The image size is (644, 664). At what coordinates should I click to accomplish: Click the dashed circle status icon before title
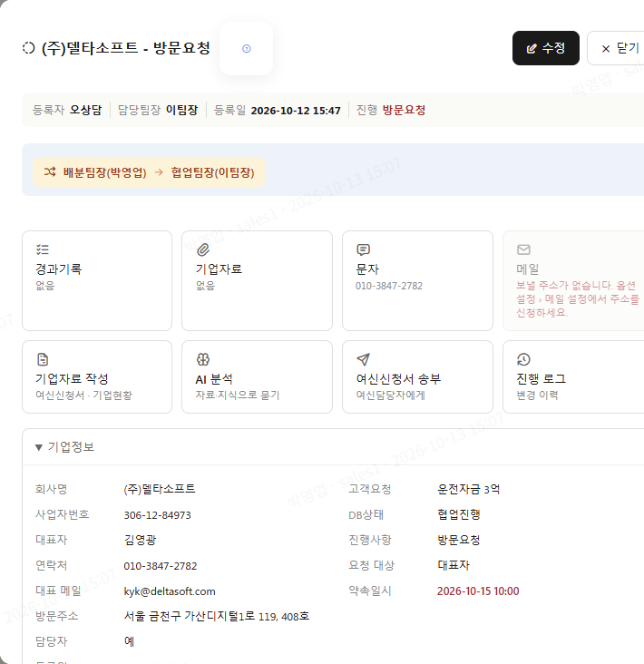(28, 48)
